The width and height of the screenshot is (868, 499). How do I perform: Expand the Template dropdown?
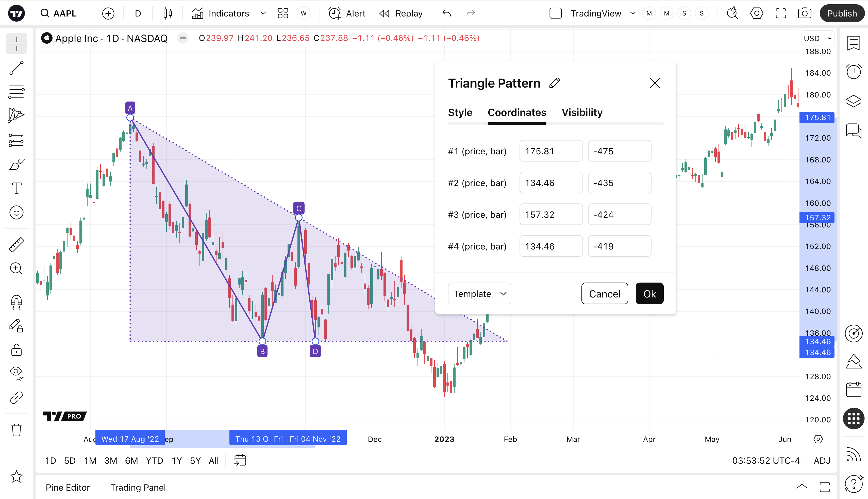coord(479,294)
